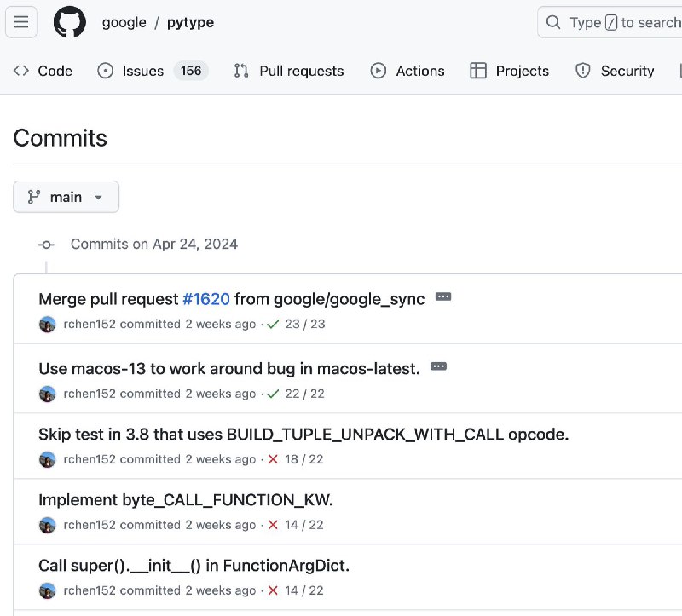Click rchen152 avatar on the FunctionArgDict commit

[x=48, y=590]
